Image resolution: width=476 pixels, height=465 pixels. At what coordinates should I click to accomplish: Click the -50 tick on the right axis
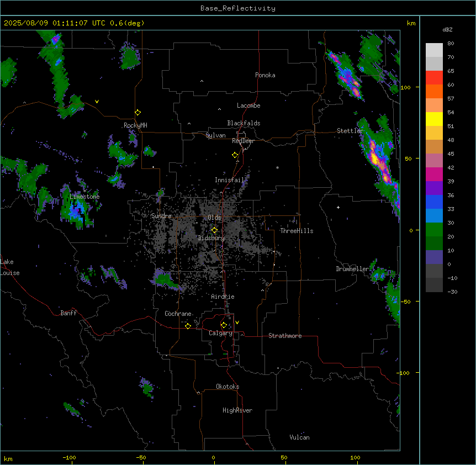tap(405, 302)
